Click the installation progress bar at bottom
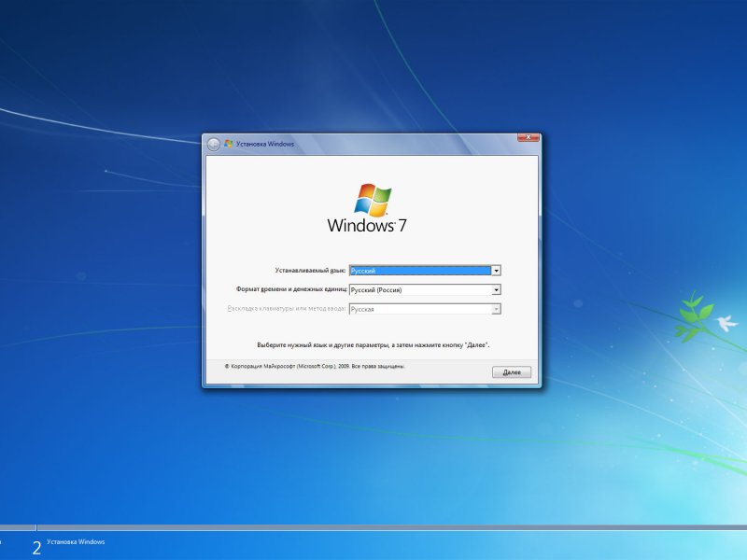Image resolution: width=747 pixels, height=560 pixels. pos(373,527)
